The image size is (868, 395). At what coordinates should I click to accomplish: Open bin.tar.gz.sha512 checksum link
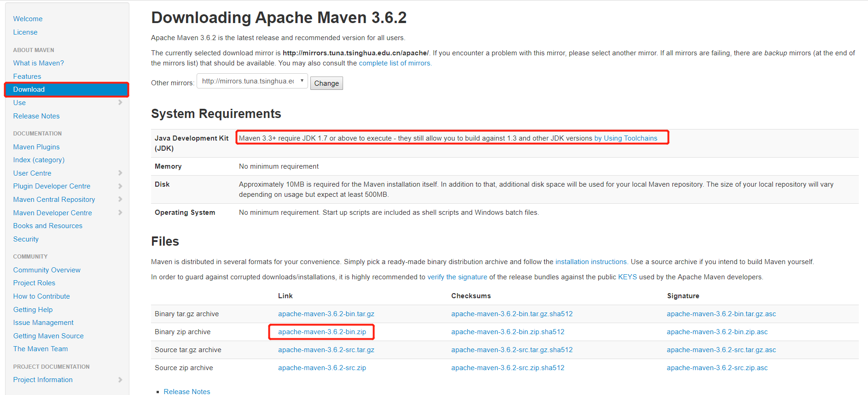(x=512, y=314)
